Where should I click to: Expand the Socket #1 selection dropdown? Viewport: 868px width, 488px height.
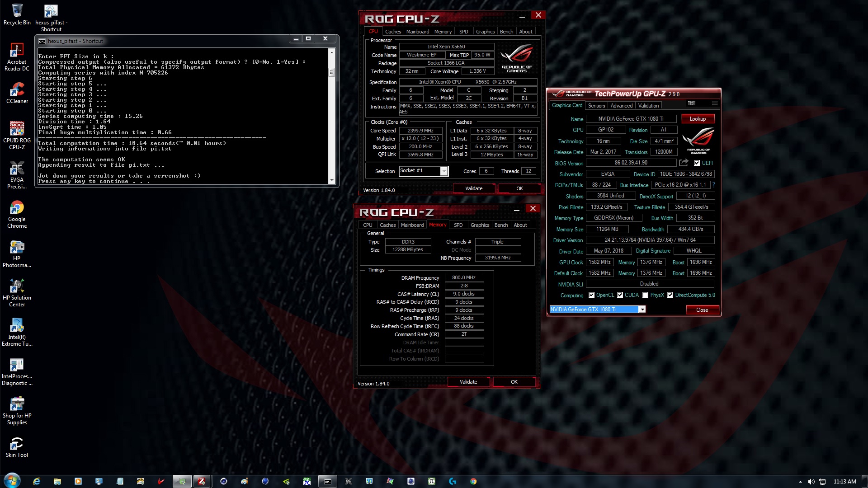[x=444, y=171]
